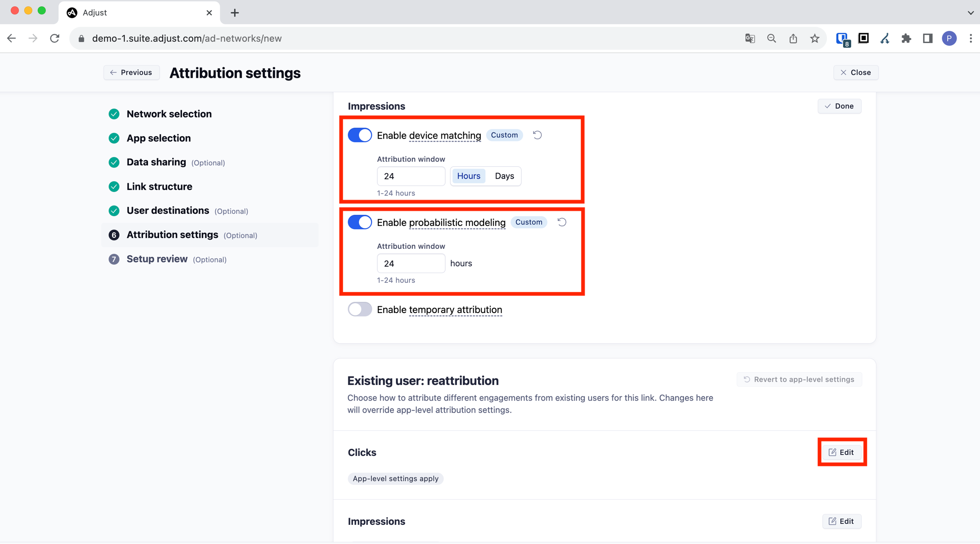The height and width of the screenshot is (544, 980).
Task: Go to Link structure step
Action: click(x=159, y=187)
